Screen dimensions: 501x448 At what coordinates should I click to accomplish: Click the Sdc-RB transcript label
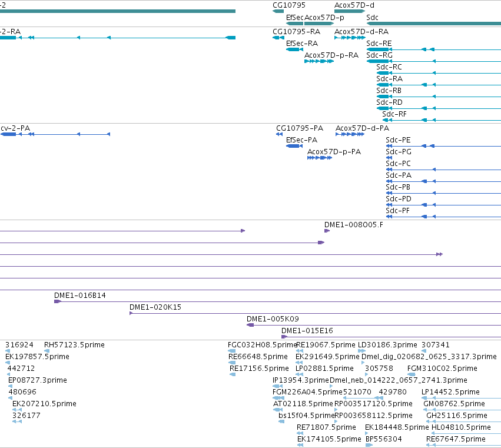pyautogui.click(x=389, y=91)
